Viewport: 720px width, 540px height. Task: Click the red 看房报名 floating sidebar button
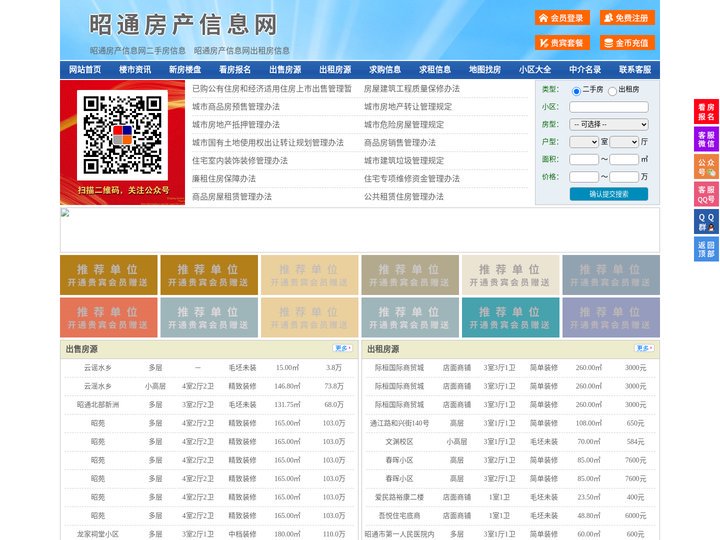706,112
